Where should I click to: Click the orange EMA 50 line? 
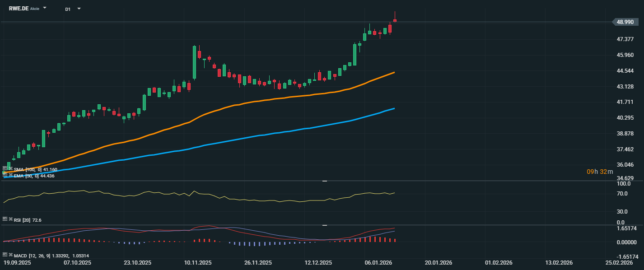(271, 100)
